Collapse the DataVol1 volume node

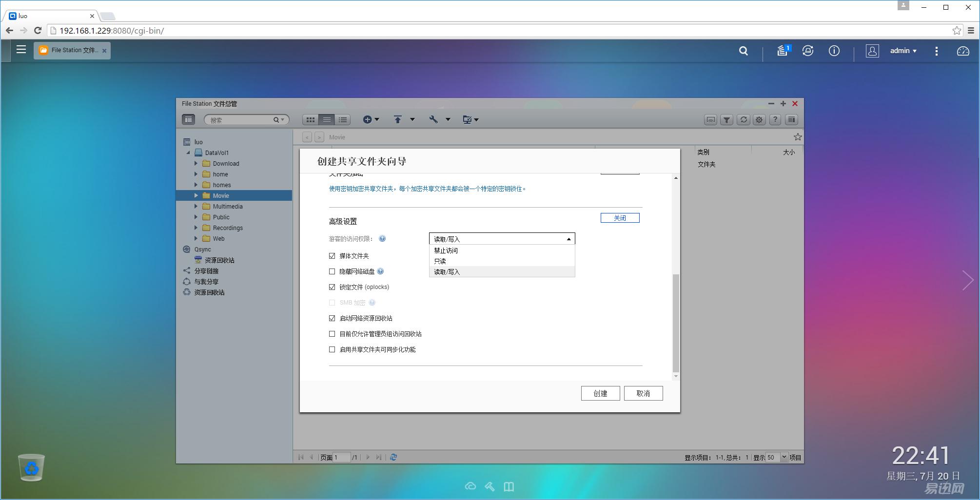188,153
